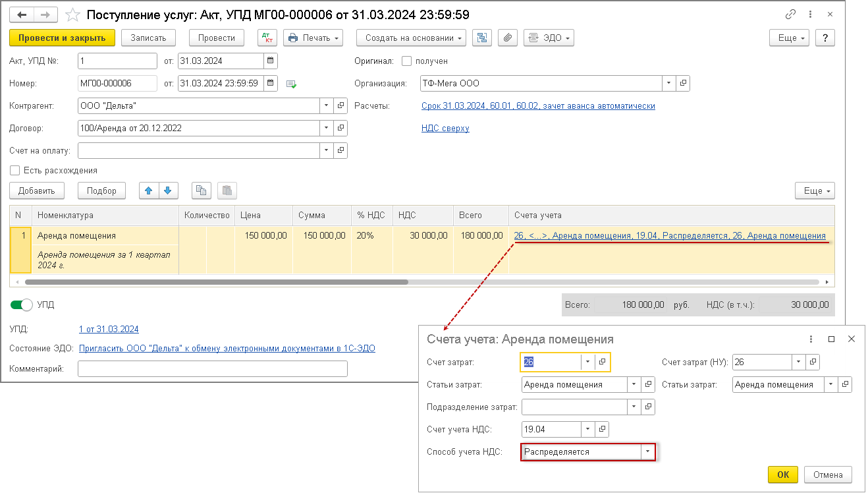Open Контрагент ООО "Дельта" card icon
The width and height of the screenshot is (868, 493).
340,105
